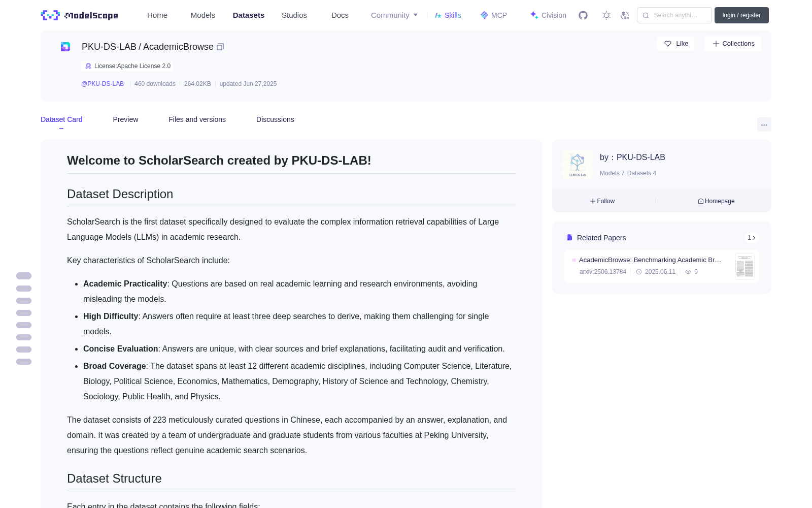Switch site language with the translate icon
The width and height of the screenshot is (812, 508).
coord(625,15)
